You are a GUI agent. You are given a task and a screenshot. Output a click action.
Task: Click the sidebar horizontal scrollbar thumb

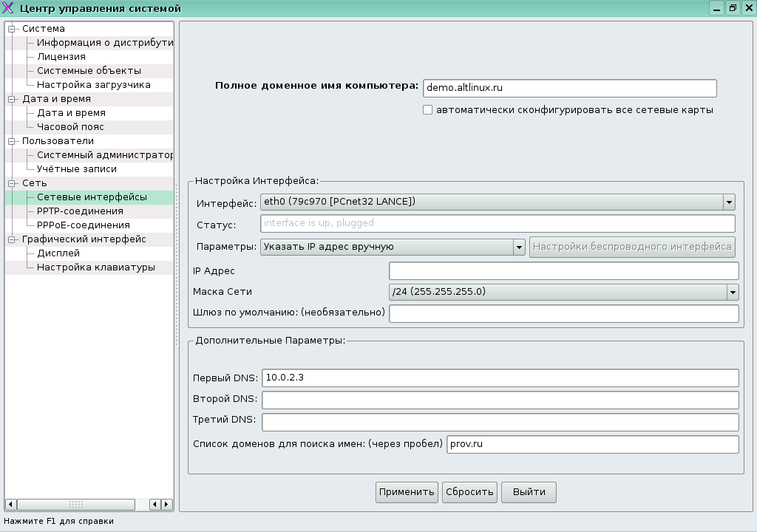pos(75,505)
